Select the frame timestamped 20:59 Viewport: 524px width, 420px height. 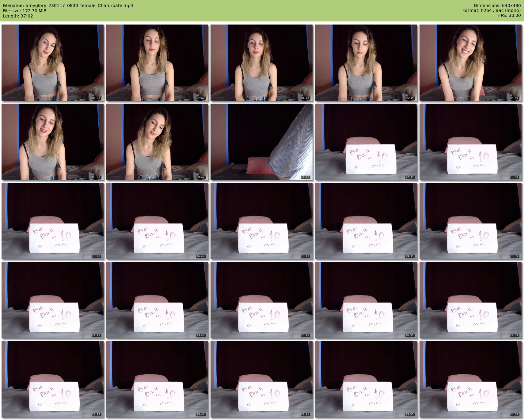click(471, 221)
